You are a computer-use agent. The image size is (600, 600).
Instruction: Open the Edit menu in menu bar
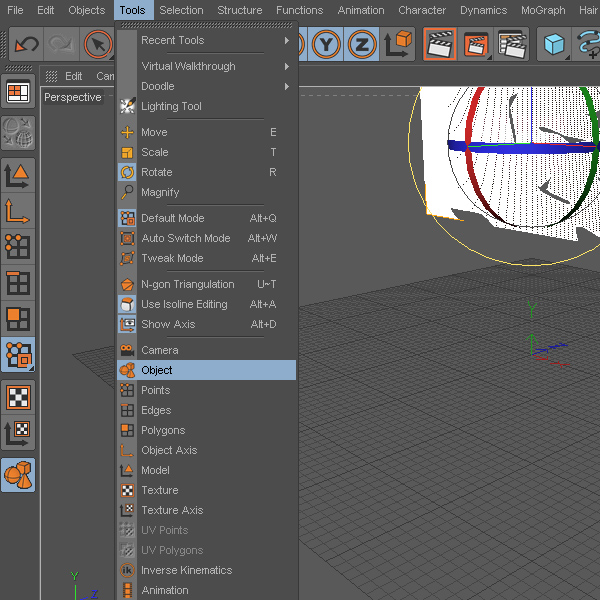click(x=46, y=10)
